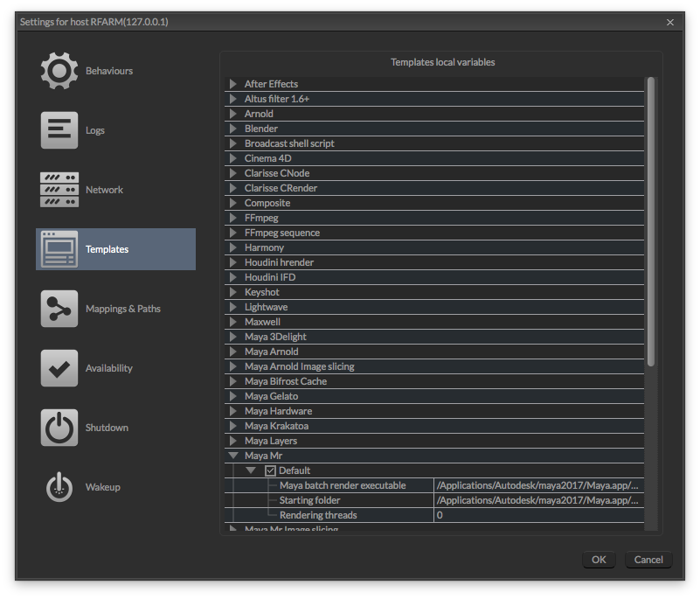Expand the Composite template
The width and height of the screenshot is (700, 599).
click(x=232, y=203)
